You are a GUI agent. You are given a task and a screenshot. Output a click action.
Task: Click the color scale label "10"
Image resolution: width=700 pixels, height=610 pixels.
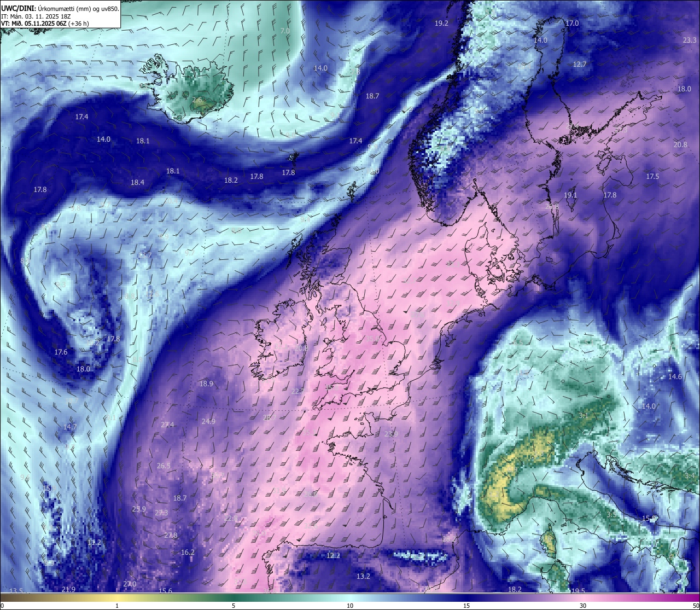[350, 606]
